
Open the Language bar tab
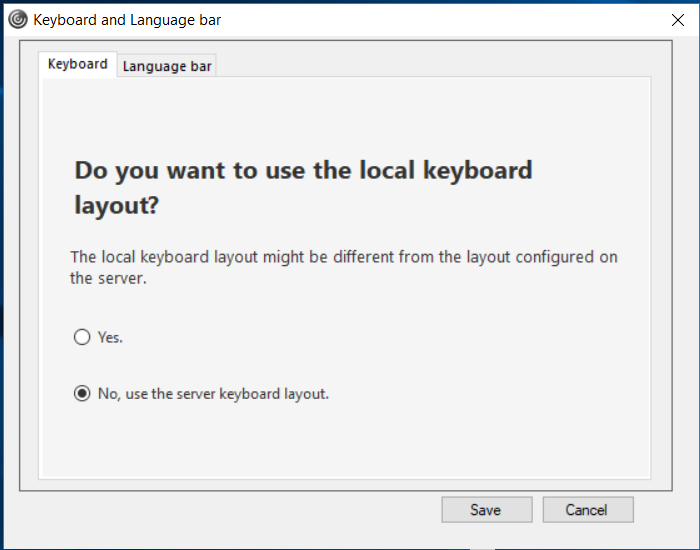coord(167,66)
